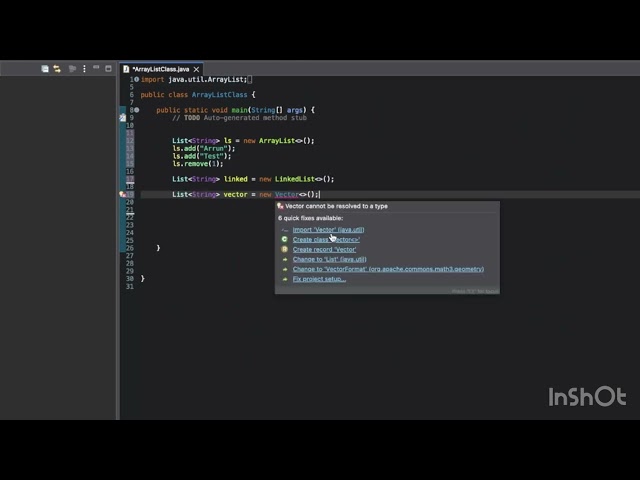Click the arrow icon beside Change to 'VectorFormat'
Viewport: 640px width, 480px height.
tap(284, 269)
